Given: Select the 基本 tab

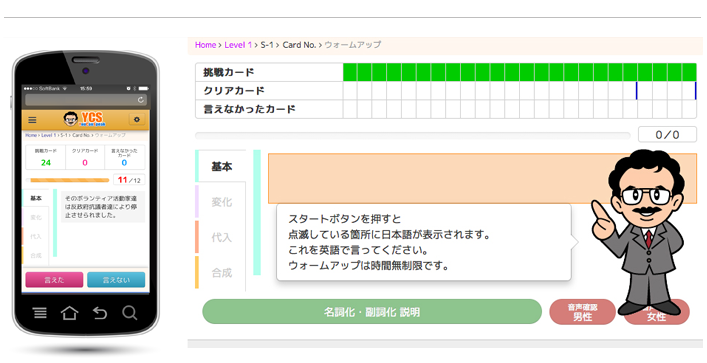Looking at the screenshot, I should click(x=222, y=167).
